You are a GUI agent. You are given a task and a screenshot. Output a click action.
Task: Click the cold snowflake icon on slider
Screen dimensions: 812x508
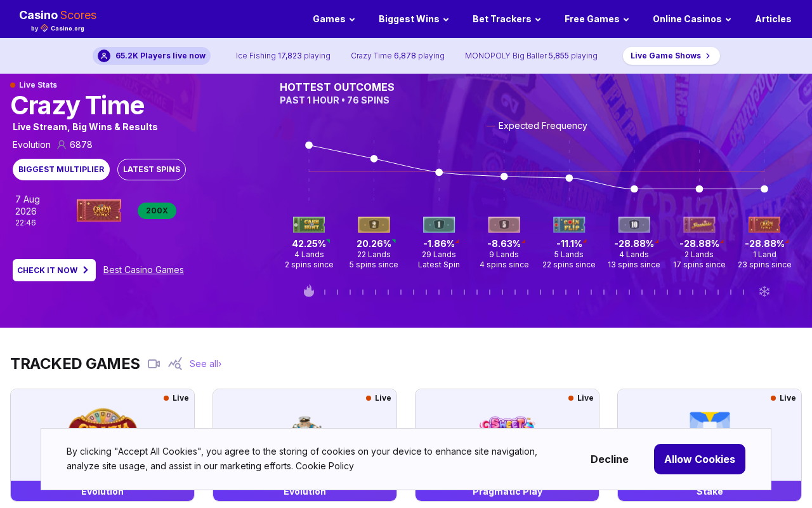click(x=764, y=291)
